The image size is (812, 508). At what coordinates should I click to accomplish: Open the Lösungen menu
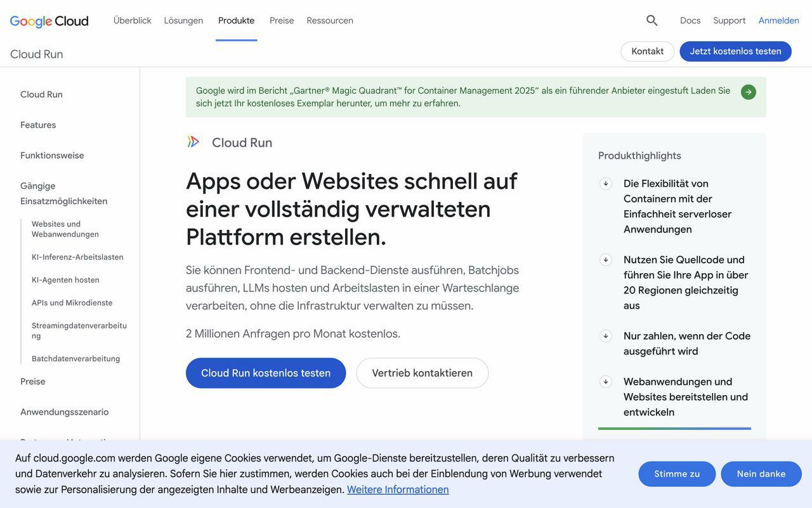pos(183,20)
